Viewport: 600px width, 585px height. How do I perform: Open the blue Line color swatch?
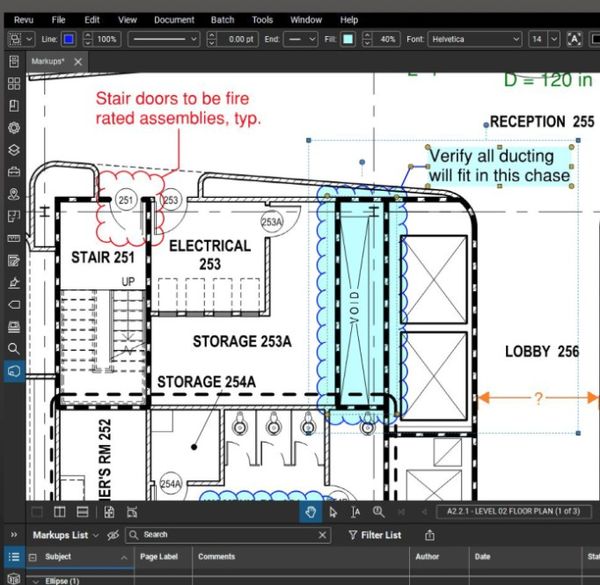(69, 39)
